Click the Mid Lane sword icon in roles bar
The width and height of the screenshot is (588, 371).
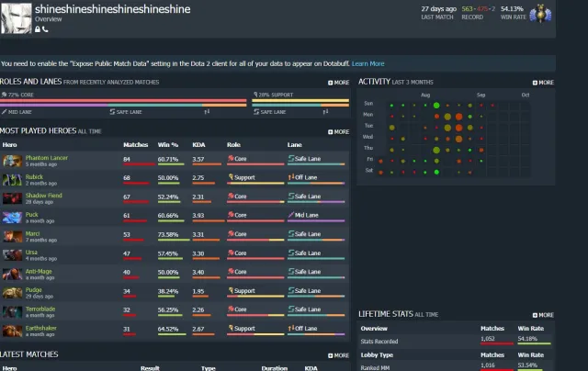(4, 112)
